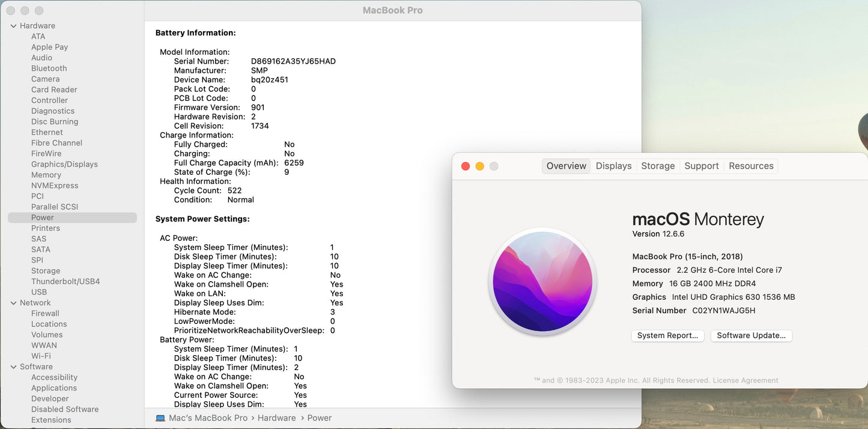The image size is (868, 429).
Task: Select Graphics/Displays in the sidebar
Action: pos(64,164)
